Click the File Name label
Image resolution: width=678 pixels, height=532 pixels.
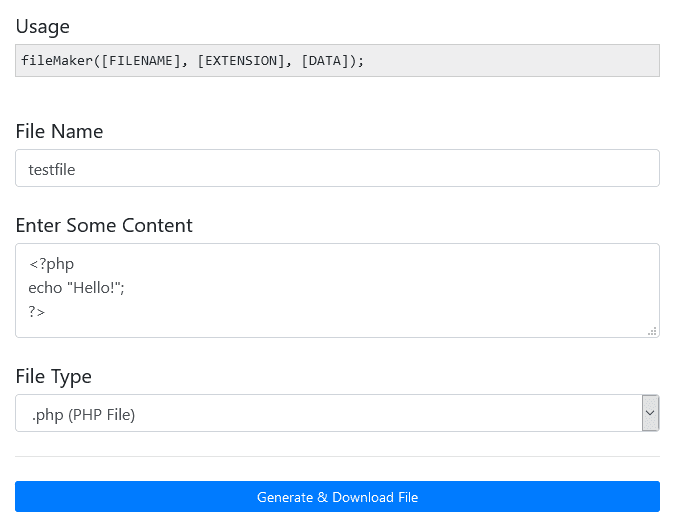point(59,131)
